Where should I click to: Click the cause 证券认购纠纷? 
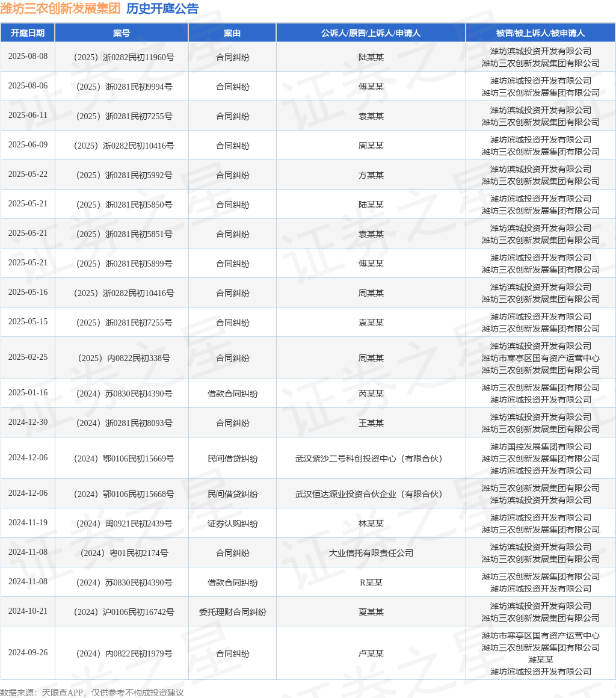[232, 523]
